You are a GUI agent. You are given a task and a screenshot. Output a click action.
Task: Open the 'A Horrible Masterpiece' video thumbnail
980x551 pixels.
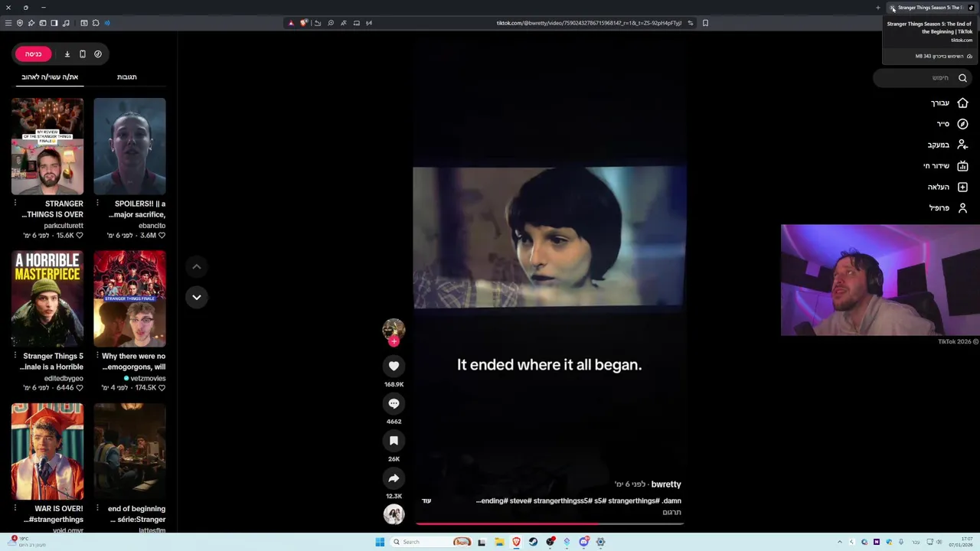[47, 298]
